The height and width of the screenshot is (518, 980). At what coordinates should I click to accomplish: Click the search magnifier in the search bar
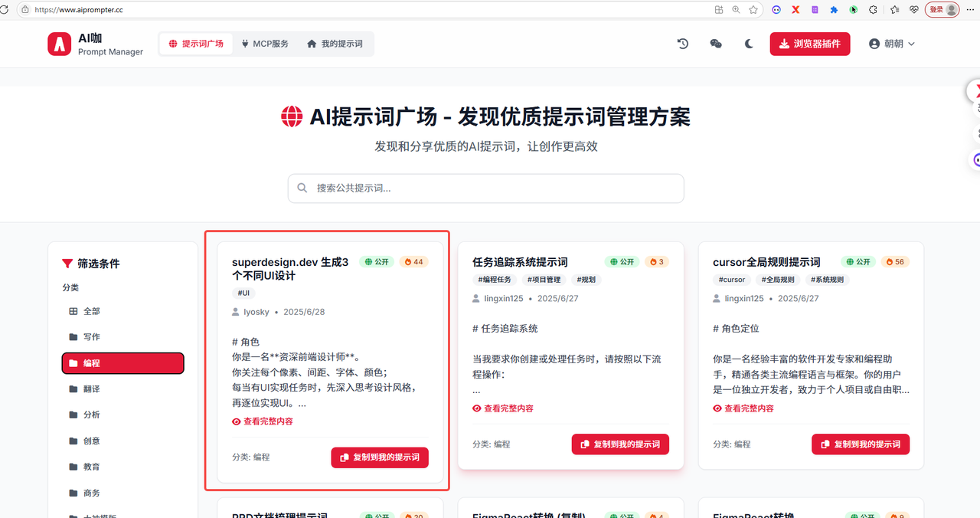pos(302,188)
